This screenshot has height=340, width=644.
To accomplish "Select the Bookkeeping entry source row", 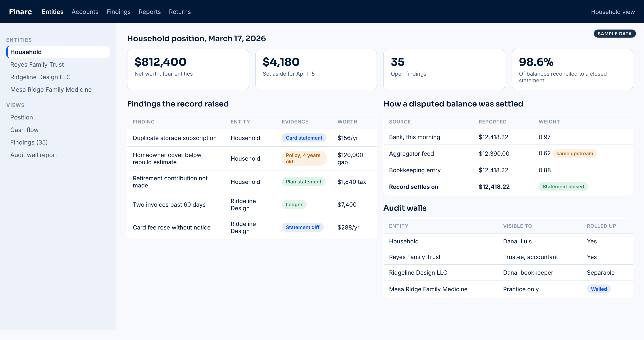I will (x=508, y=170).
